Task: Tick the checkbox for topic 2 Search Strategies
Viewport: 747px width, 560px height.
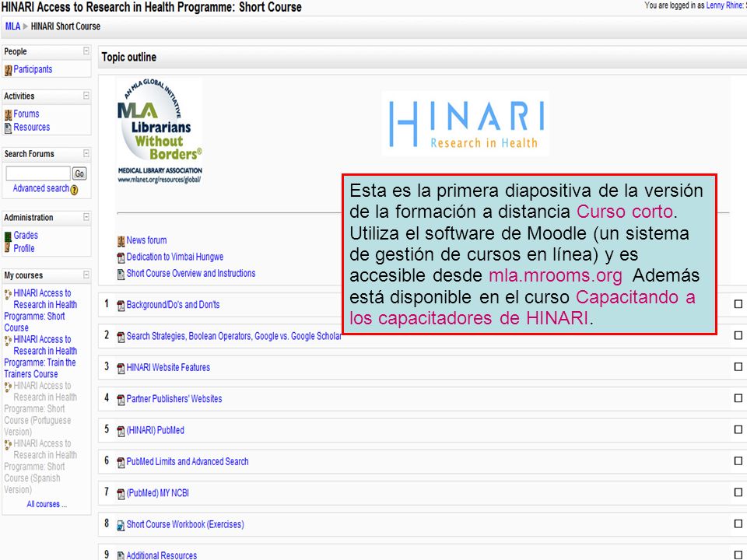Action: tap(738, 335)
